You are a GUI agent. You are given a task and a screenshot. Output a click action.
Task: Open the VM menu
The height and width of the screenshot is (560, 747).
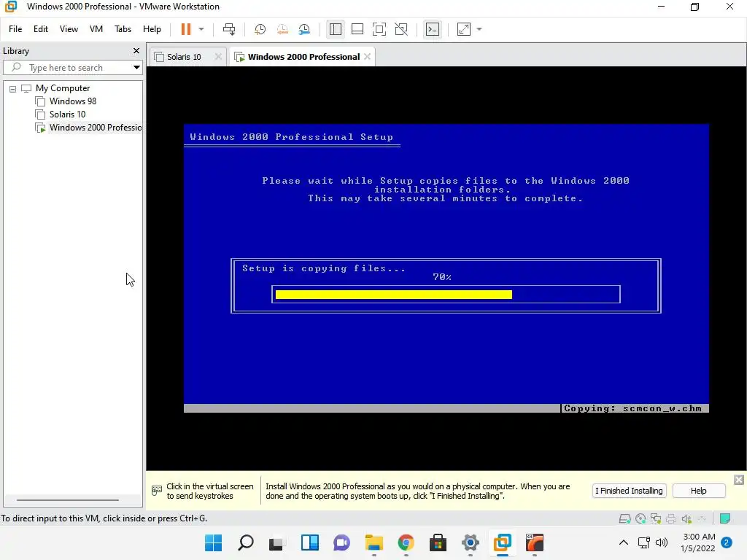tap(96, 29)
